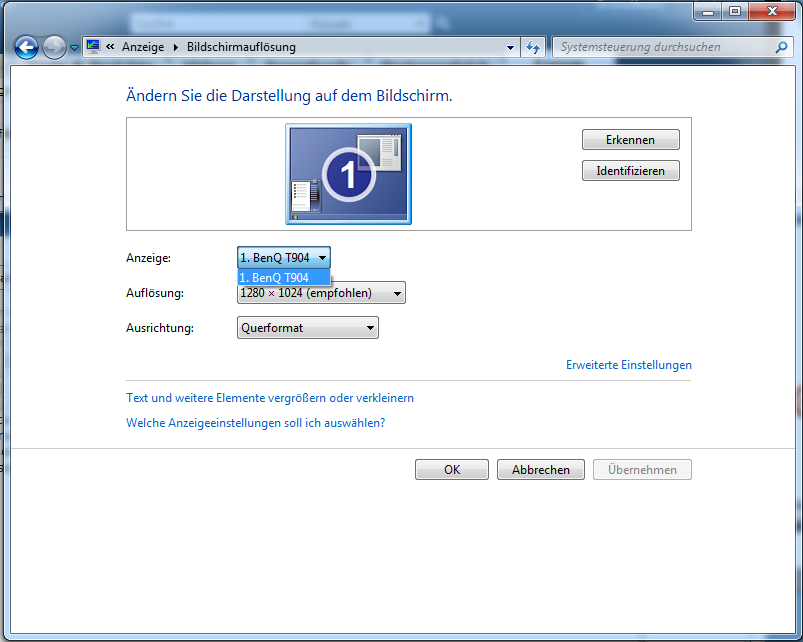Click the magnifier search icon

781,47
